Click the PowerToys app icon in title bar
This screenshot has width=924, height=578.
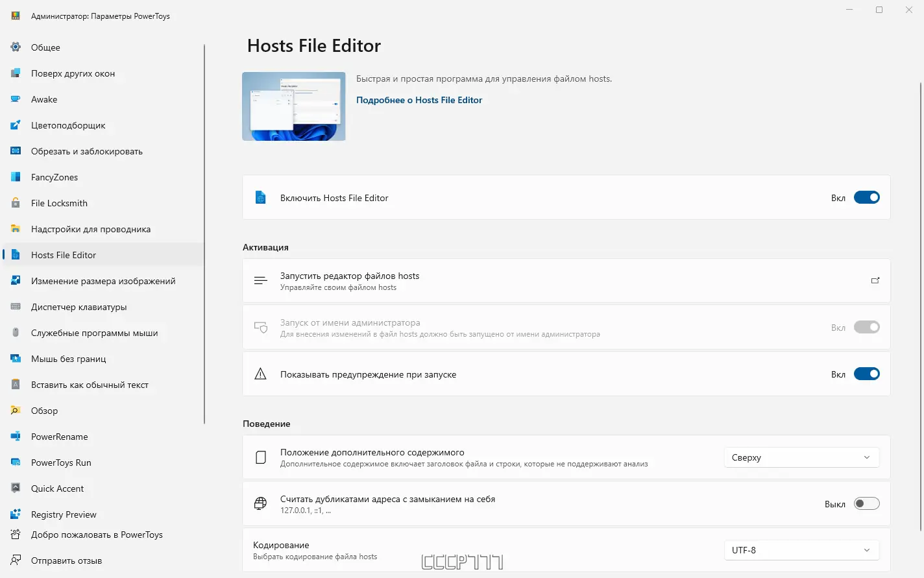[x=16, y=16]
